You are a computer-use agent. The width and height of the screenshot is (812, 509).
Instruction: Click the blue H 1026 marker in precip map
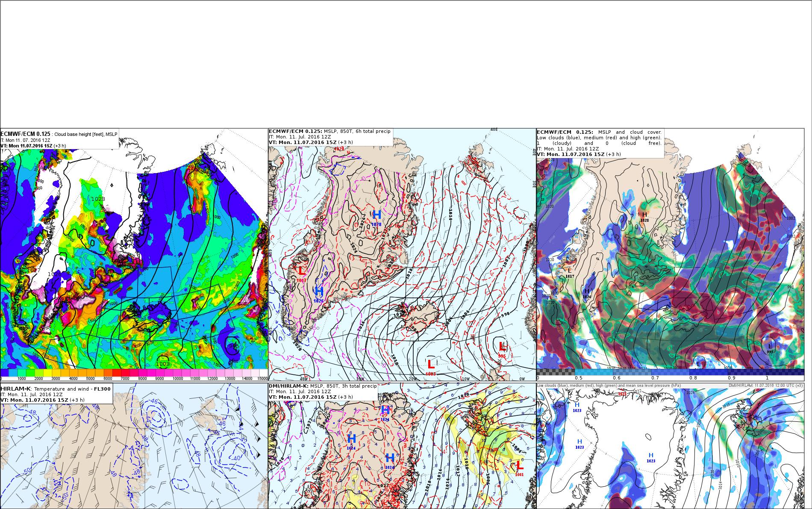coord(319,294)
